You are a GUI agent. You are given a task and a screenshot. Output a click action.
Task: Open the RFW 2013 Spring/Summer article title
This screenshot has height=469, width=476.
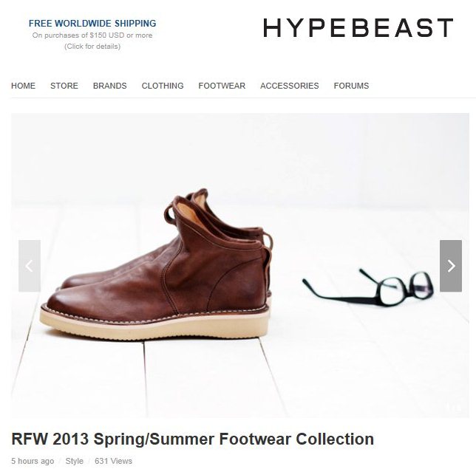tap(192, 439)
